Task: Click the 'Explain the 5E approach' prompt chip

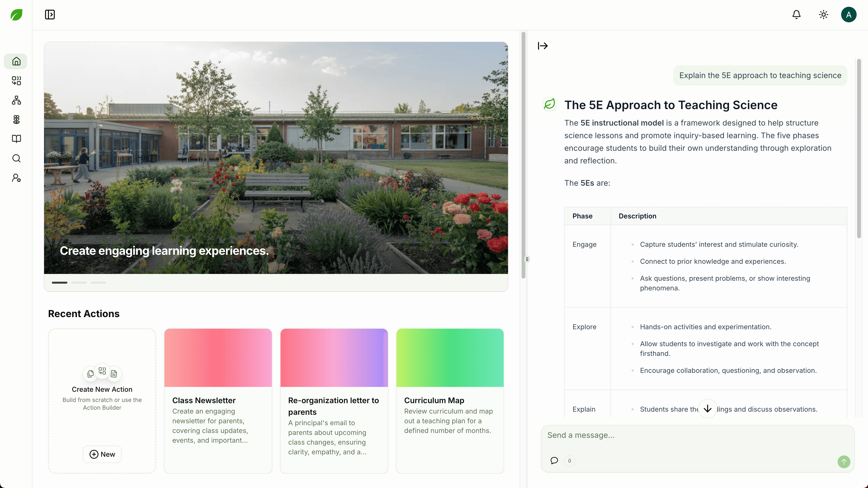Action: point(760,75)
